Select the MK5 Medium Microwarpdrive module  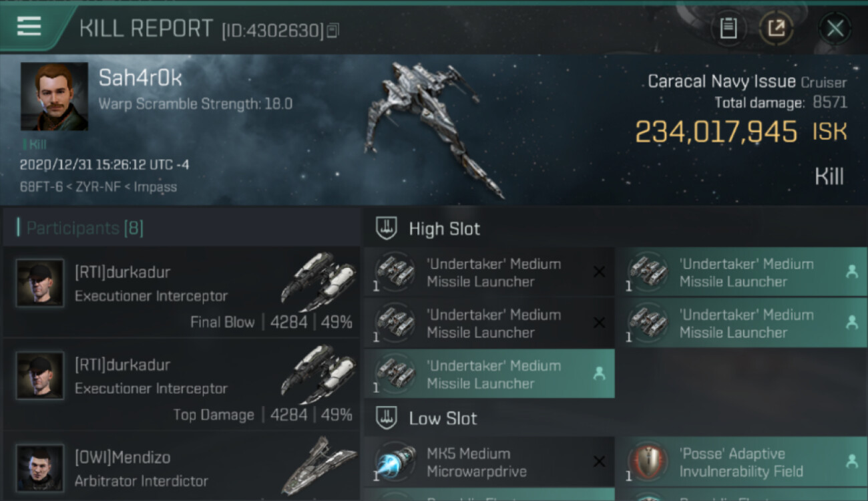pyautogui.click(x=489, y=462)
